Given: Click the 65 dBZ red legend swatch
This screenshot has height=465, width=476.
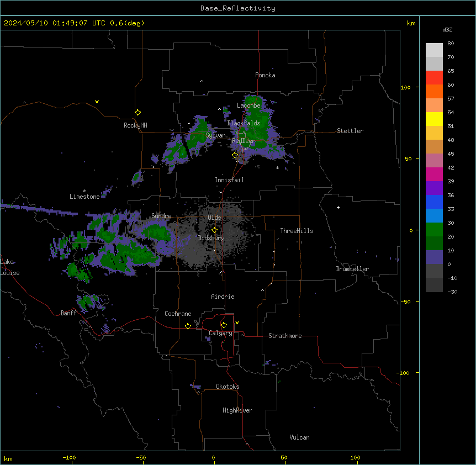Looking at the screenshot, I should pyautogui.click(x=434, y=78).
